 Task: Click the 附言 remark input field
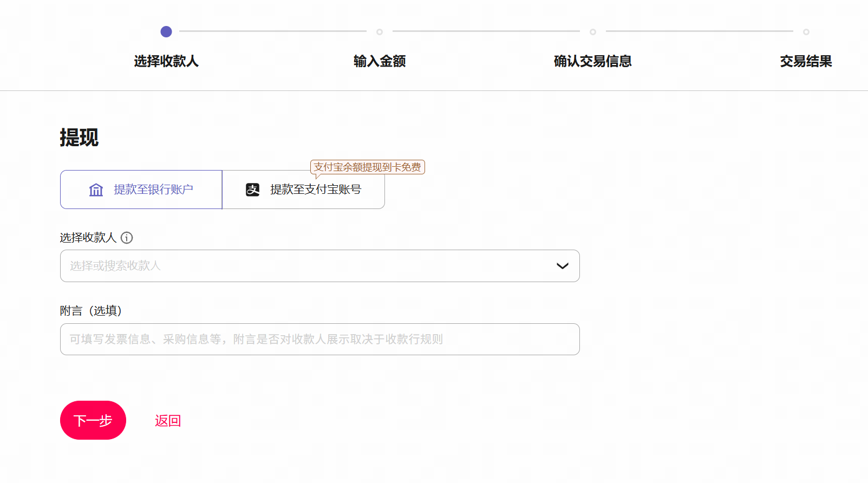click(x=319, y=340)
